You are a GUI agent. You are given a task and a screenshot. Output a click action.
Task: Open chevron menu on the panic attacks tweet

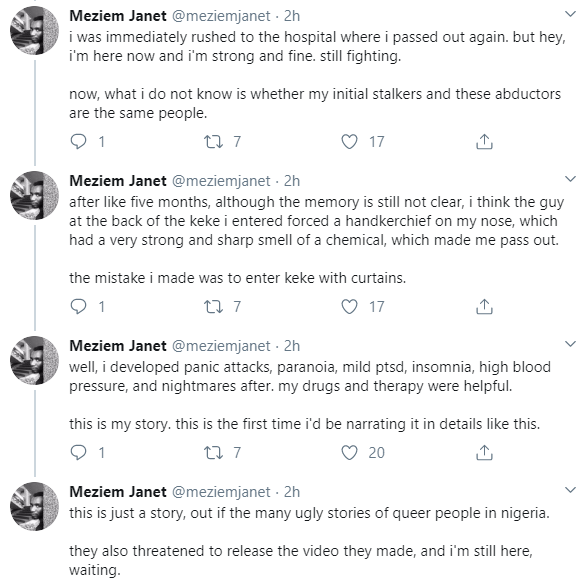coord(570,344)
